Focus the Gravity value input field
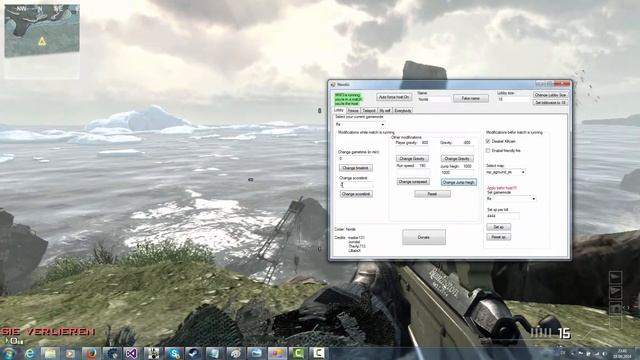The height and width of the screenshot is (360, 640). tap(457, 149)
